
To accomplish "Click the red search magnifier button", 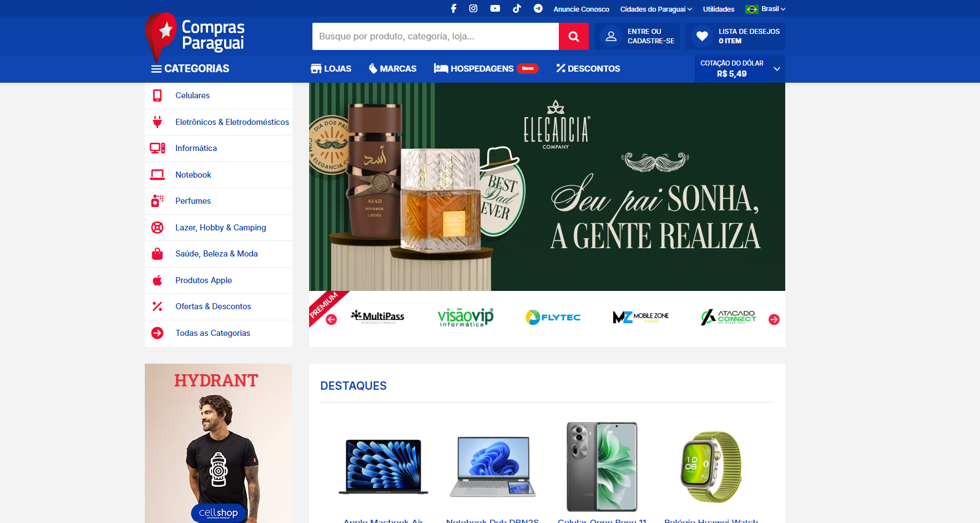I will tap(573, 37).
